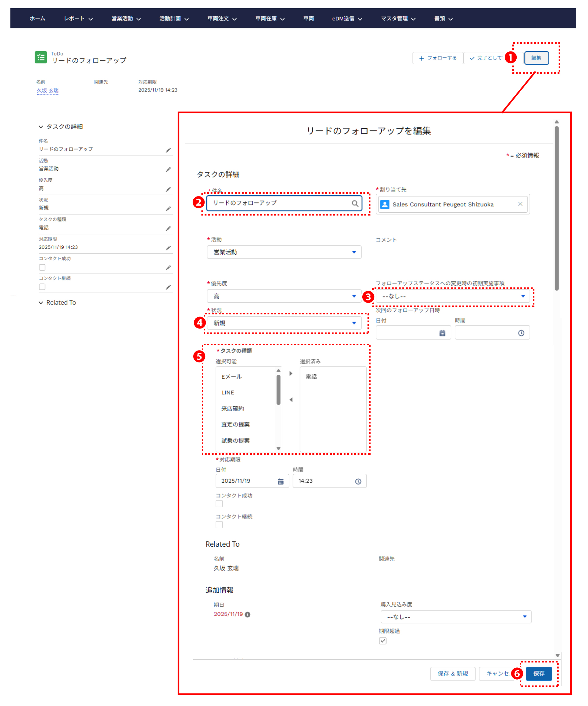Click pencil edit icon beside 優先度 value

(x=168, y=190)
